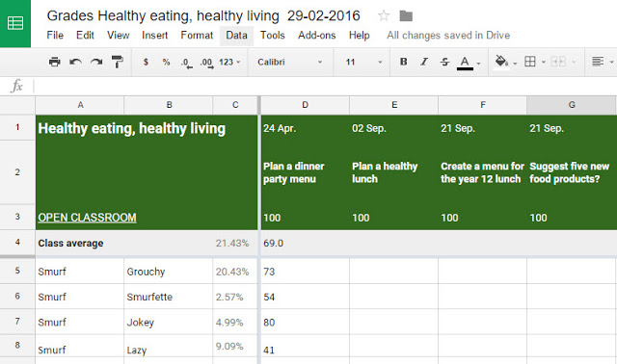Select column D header
Viewport: 617px width, 364px height.
click(305, 105)
